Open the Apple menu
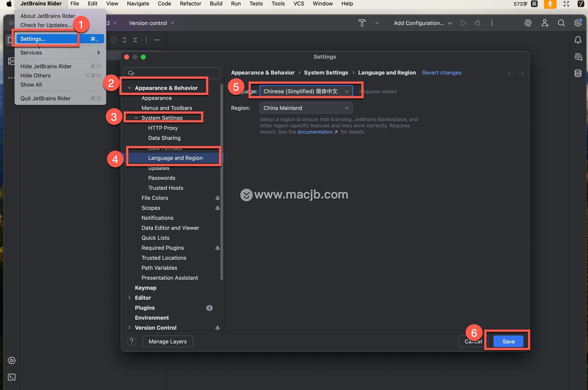 point(9,4)
